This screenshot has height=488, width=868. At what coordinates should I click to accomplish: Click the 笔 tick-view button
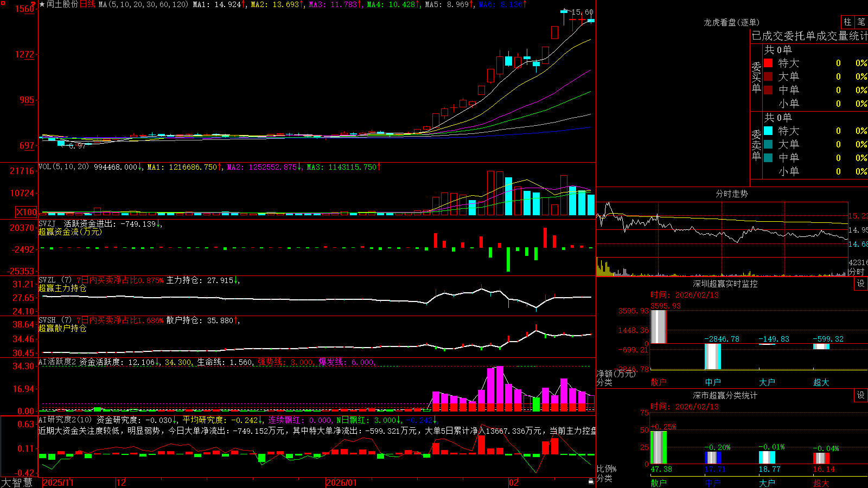[x=861, y=22]
